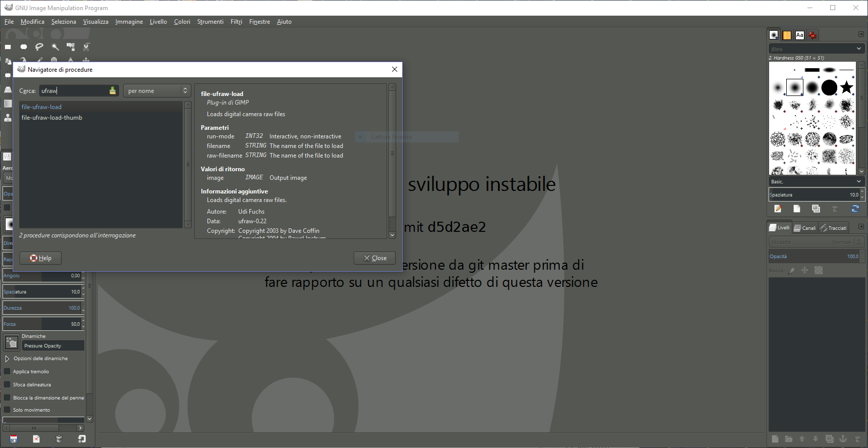Open the layer Modalità dropdown
This screenshot has height=448, width=868.
pos(816,242)
